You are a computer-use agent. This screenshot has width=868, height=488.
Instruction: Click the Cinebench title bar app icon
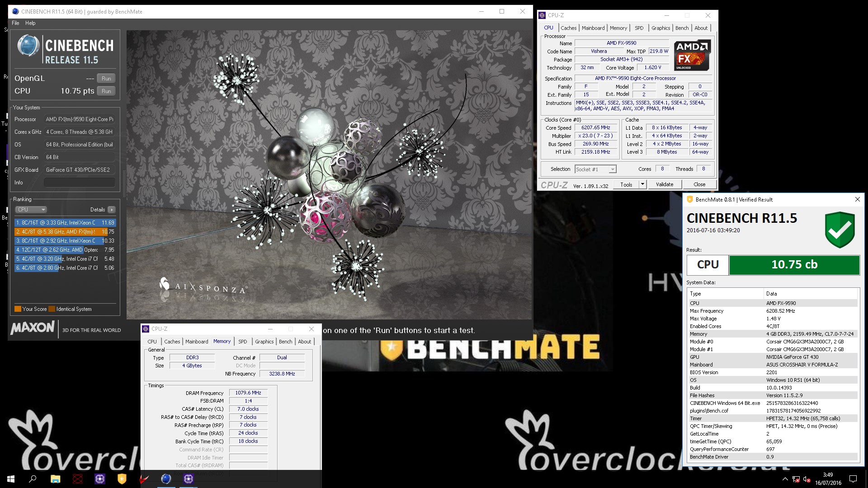point(15,11)
